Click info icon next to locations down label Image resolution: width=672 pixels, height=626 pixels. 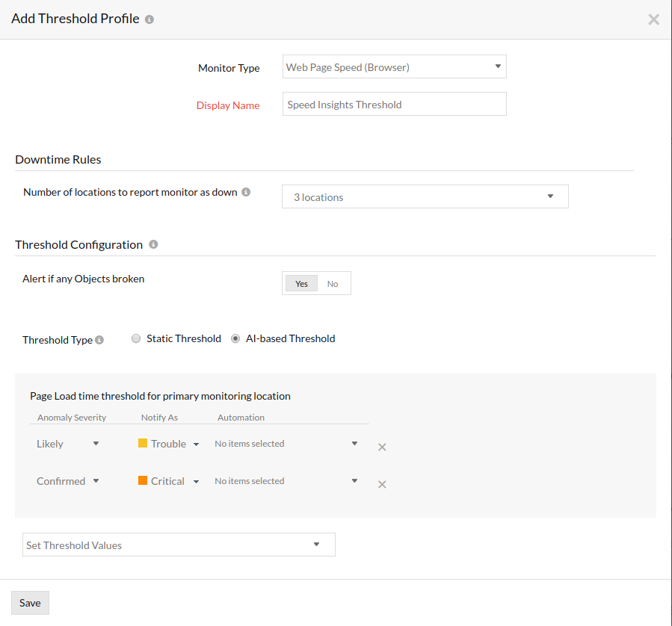point(246,192)
